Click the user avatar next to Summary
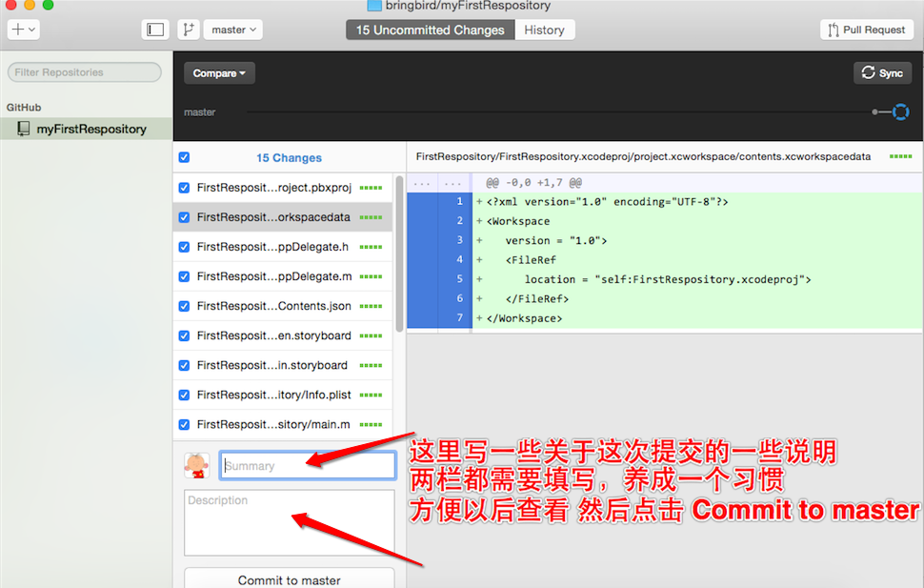 [197, 465]
